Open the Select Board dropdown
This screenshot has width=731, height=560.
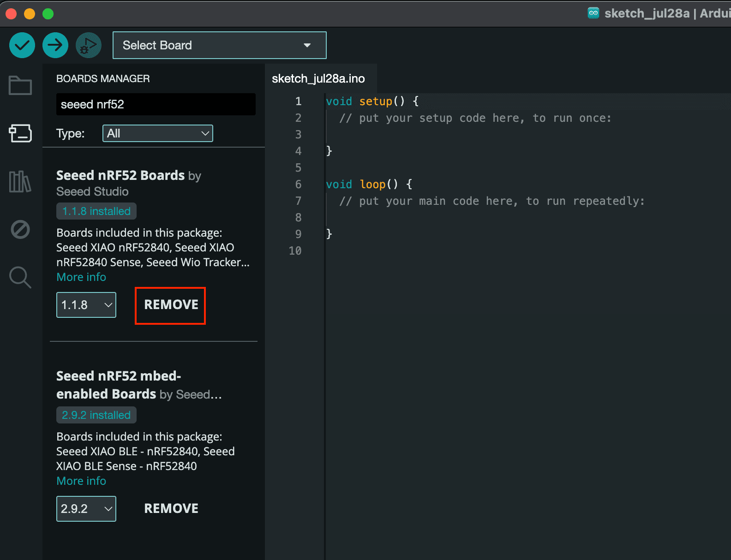(x=220, y=45)
